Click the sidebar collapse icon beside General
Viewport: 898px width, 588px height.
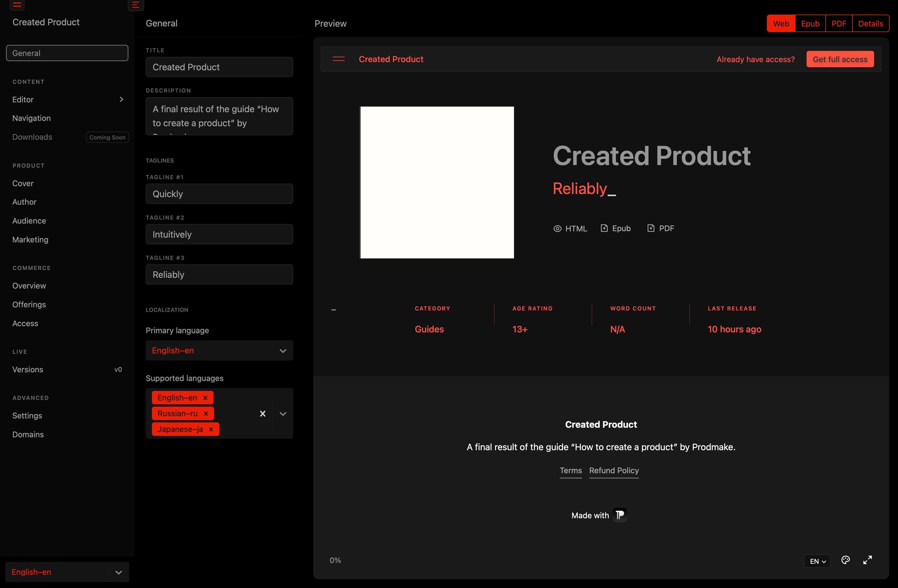coord(135,5)
